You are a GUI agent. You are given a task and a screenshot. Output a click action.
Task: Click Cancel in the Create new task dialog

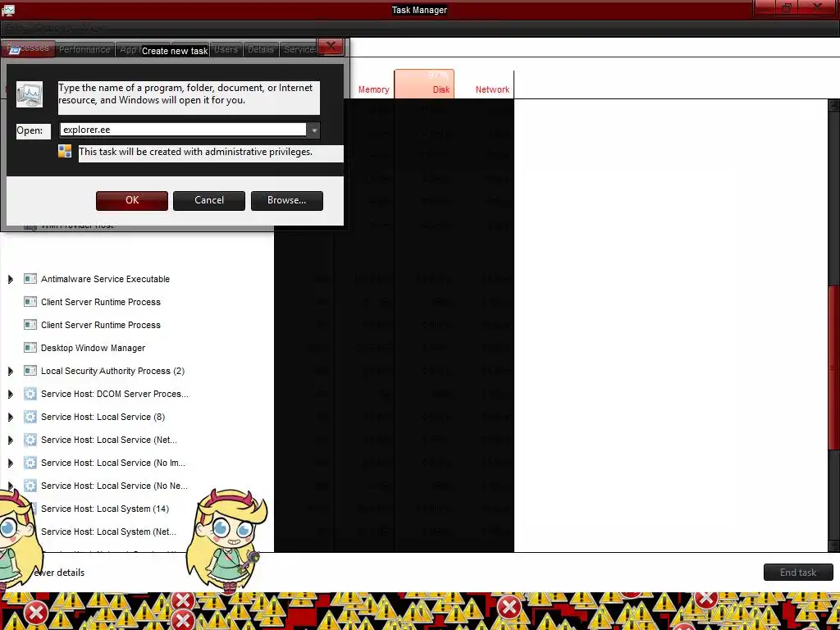tap(209, 200)
